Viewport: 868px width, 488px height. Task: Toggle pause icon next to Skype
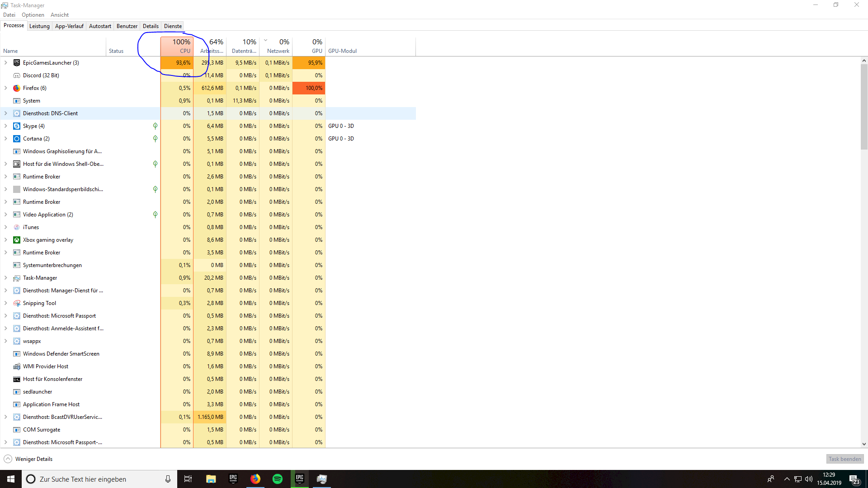tap(155, 126)
